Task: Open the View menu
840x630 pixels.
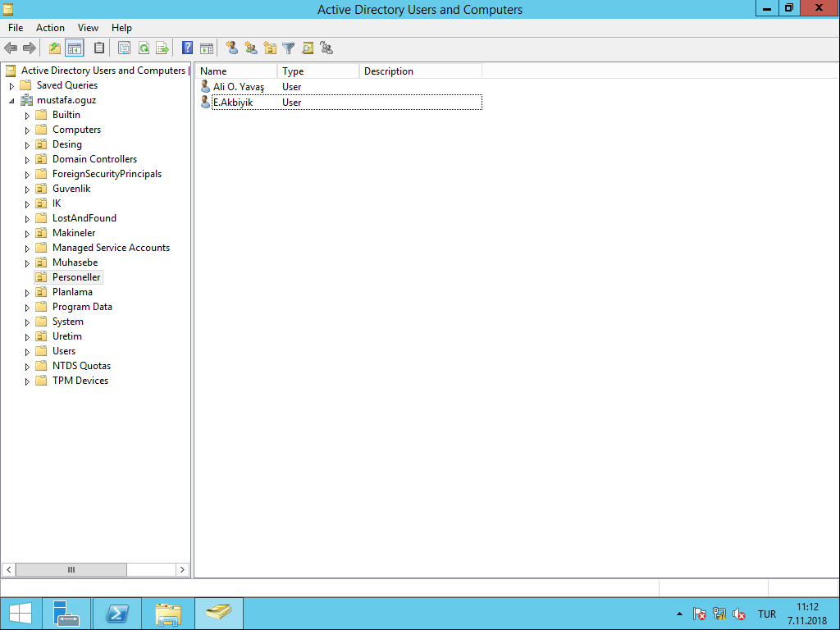Action: click(88, 28)
